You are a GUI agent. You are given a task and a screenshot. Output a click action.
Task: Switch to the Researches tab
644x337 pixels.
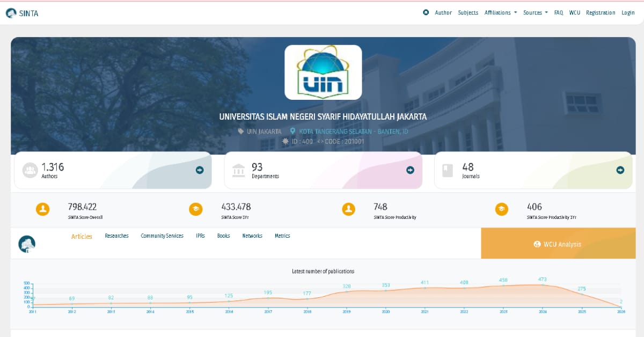[x=116, y=236]
